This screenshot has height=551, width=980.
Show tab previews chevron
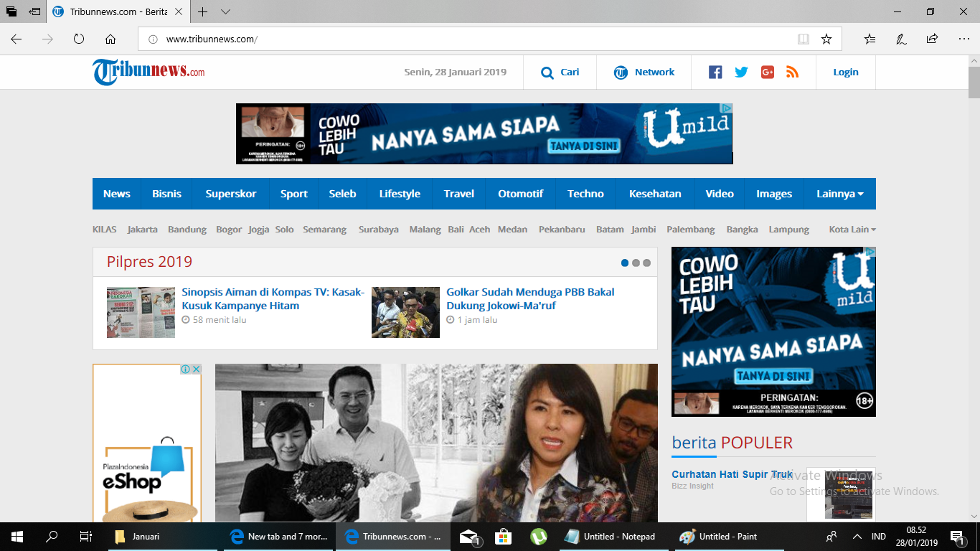[225, 12]
